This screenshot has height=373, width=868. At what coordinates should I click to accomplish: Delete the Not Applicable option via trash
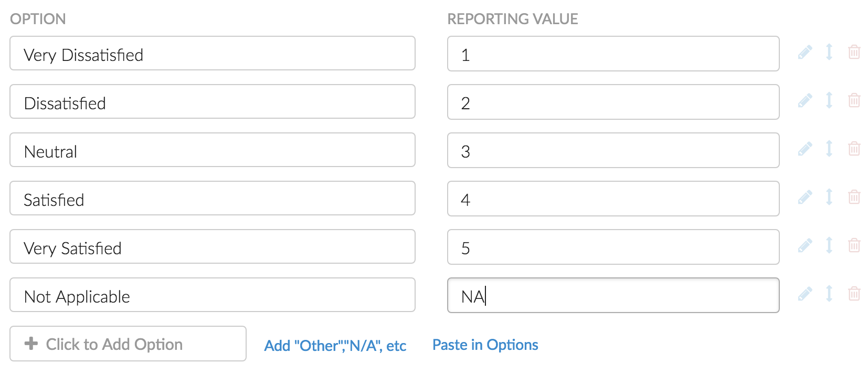click(x=854, y=294)
